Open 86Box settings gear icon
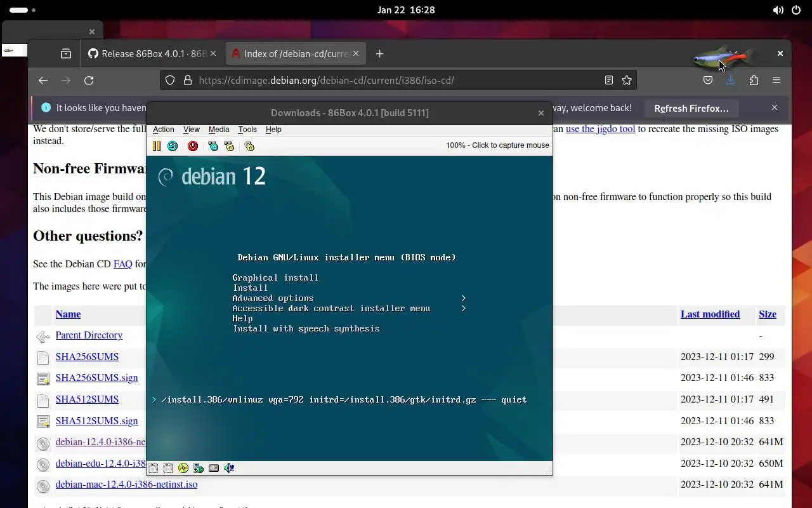 (x=249, y=146)
